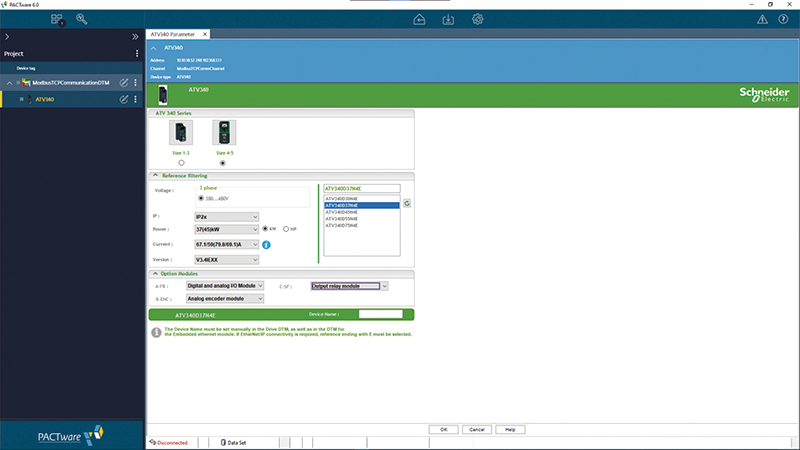Click the blue info icon next to Current

point(266,245)
